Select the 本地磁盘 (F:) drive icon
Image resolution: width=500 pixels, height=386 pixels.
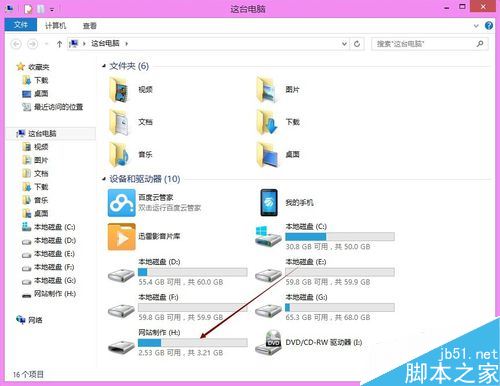[x=121, y=310]
